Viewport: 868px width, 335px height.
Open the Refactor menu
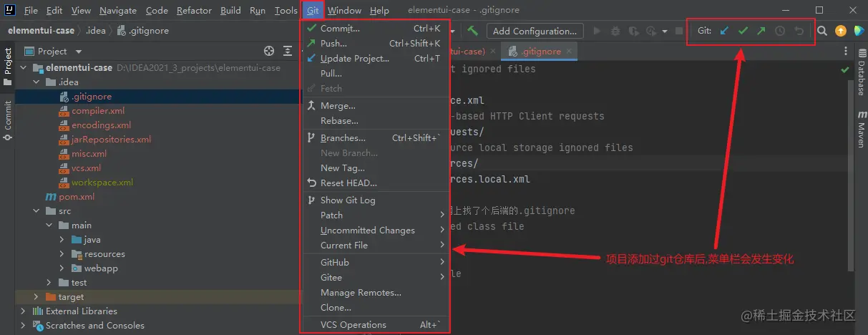pyautogui.click(x=194, y=10)
